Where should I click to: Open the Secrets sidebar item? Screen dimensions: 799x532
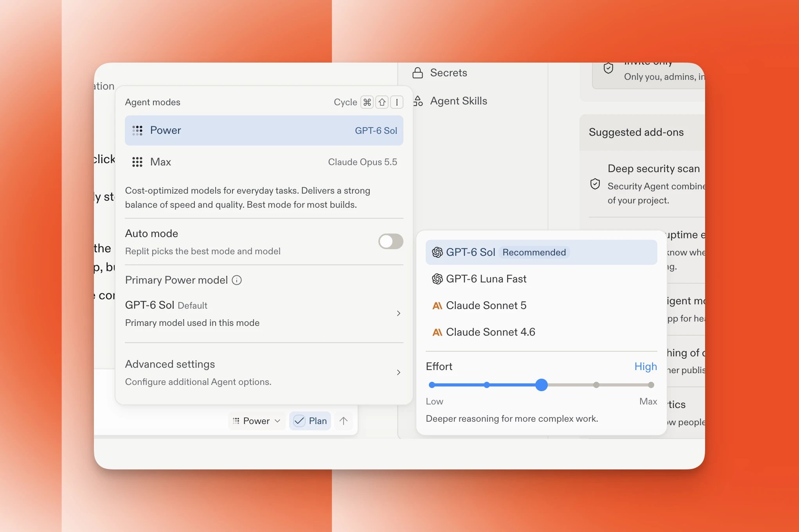pos(440,73)
